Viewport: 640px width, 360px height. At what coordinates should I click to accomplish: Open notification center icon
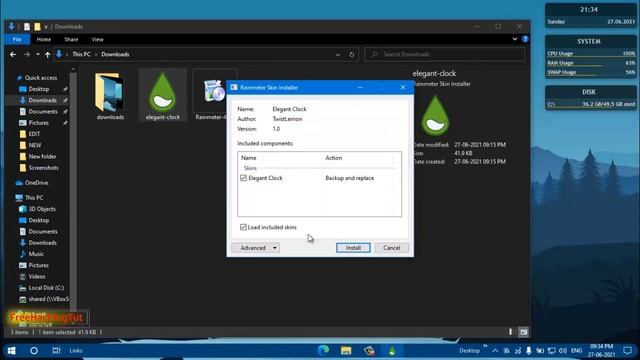click(627, 351)
